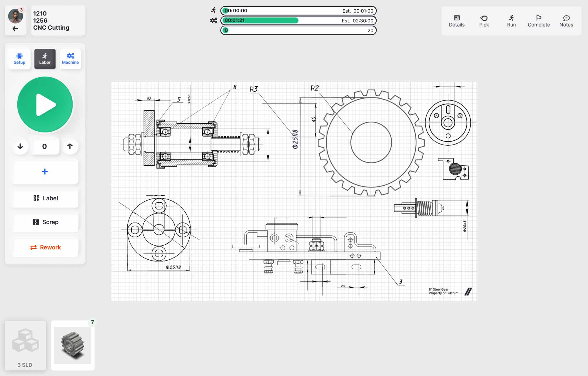Add quantity using the plus button
Viewport: 588px width, 376px height.
coord(45,172)
